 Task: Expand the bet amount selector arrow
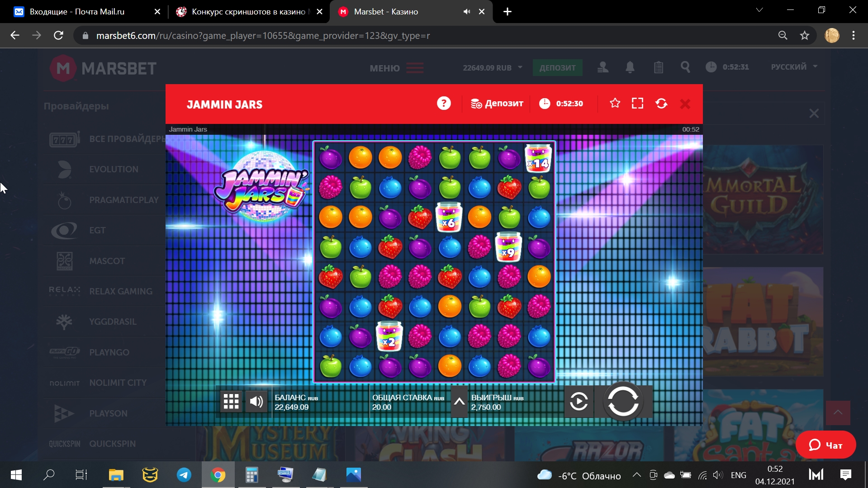[x=459, y=402]
